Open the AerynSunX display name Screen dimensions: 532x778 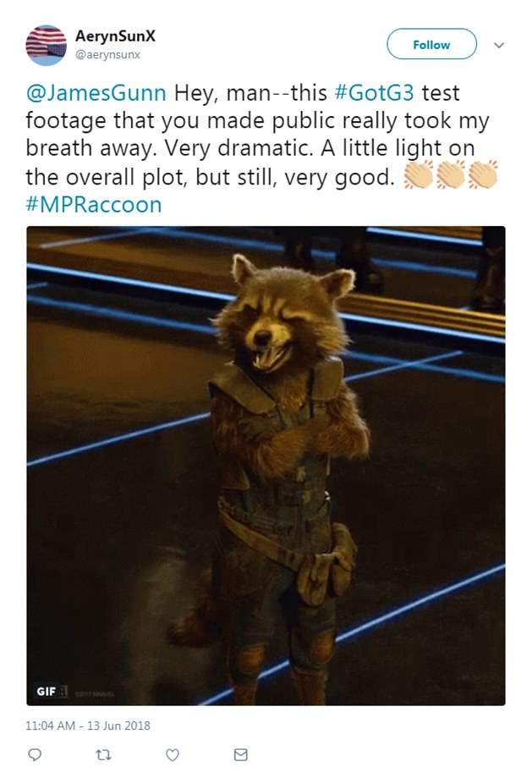[x=115, y=36]
